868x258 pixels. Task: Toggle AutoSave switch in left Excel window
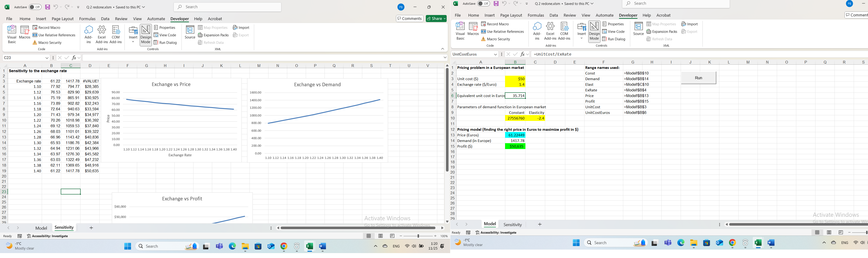[35, 7]
